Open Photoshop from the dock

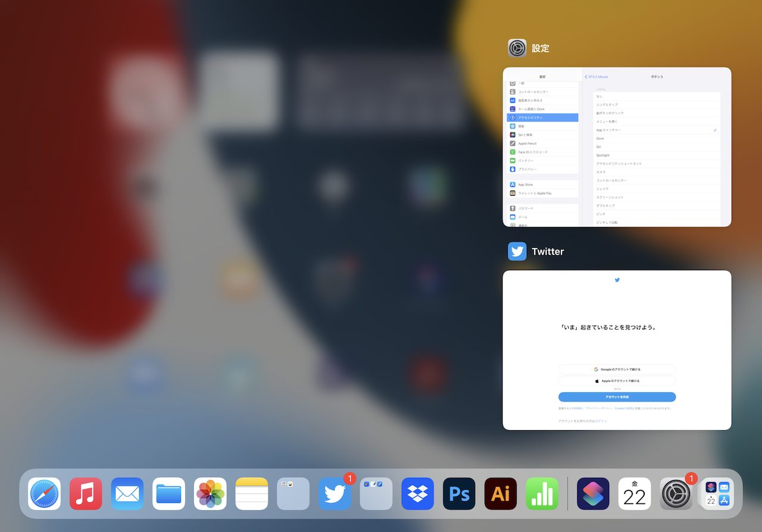(459, 494)
